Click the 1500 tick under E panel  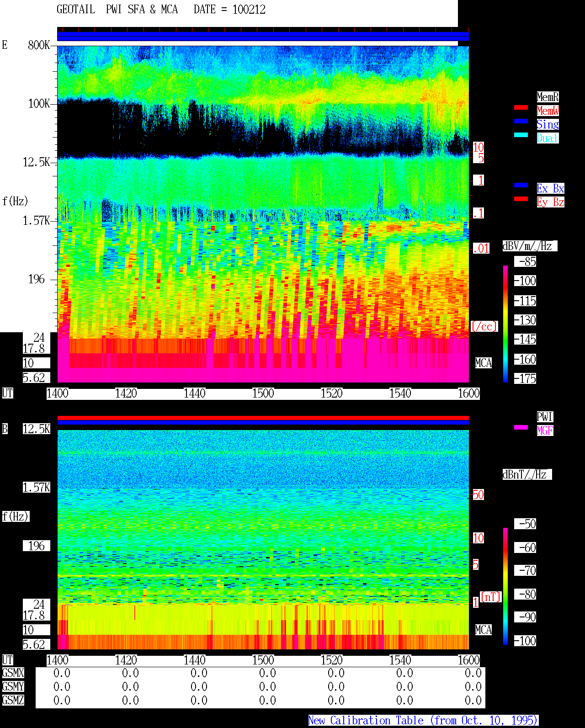pyautogui.click(x=263, y=393)
